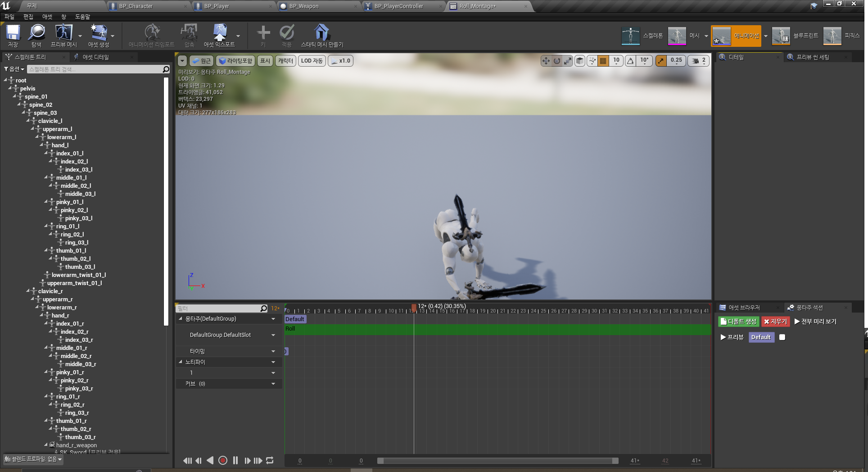Collapse the 노티파이 track section
The width and height of the screenshot is (868, 472).
(x=181, y=362)
